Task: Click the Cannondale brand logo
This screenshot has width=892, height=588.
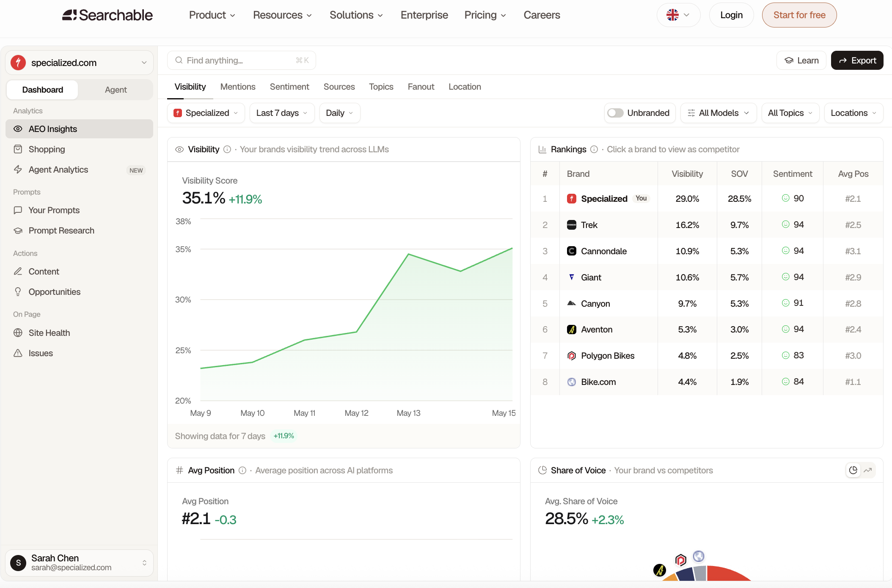Action: [x=572, y=251]
